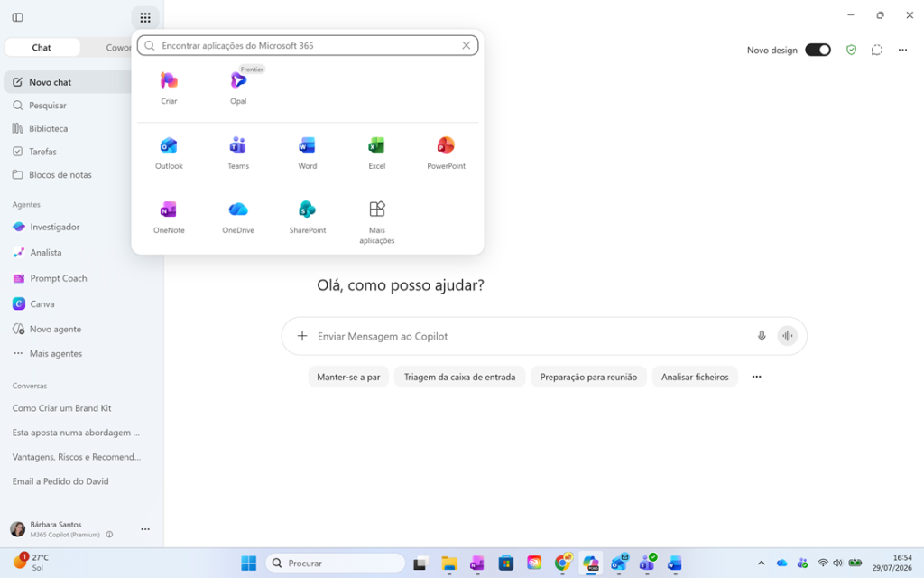This screenshot has height=578, width=924.
Task: Choose Analisar ficheiros suggestion
Action: [x=695, y=377]
